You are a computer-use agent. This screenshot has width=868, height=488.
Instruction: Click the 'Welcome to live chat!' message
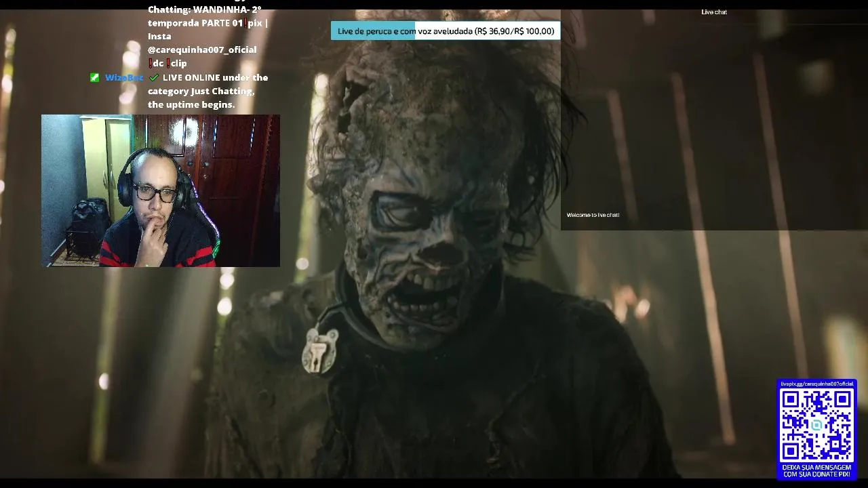pos(593,215)
